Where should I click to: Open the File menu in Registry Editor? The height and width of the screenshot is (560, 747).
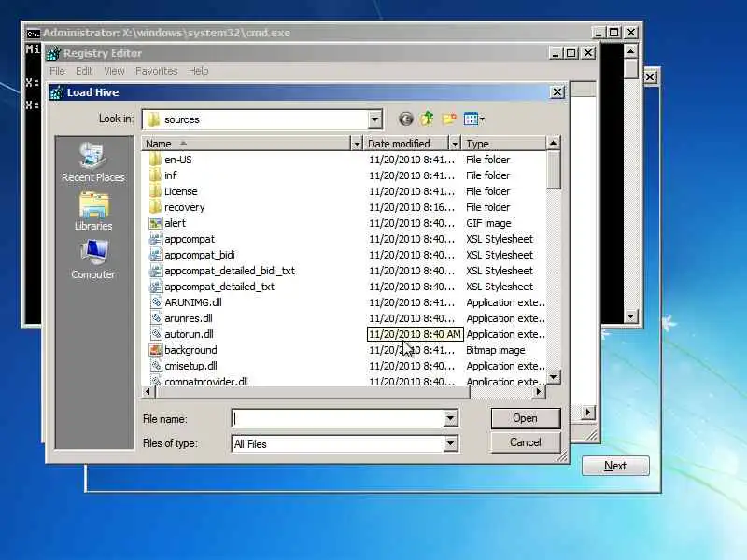point(57,71)
